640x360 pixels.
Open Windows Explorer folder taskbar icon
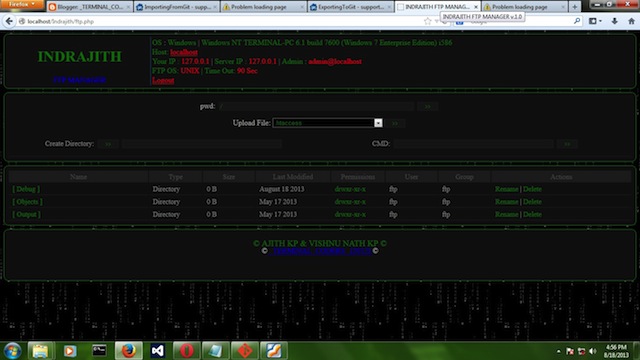tap(40, 351)
